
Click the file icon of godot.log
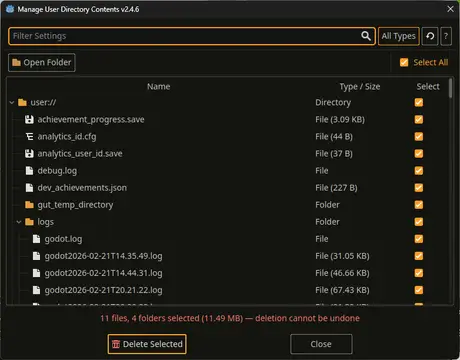coord(36,239)
